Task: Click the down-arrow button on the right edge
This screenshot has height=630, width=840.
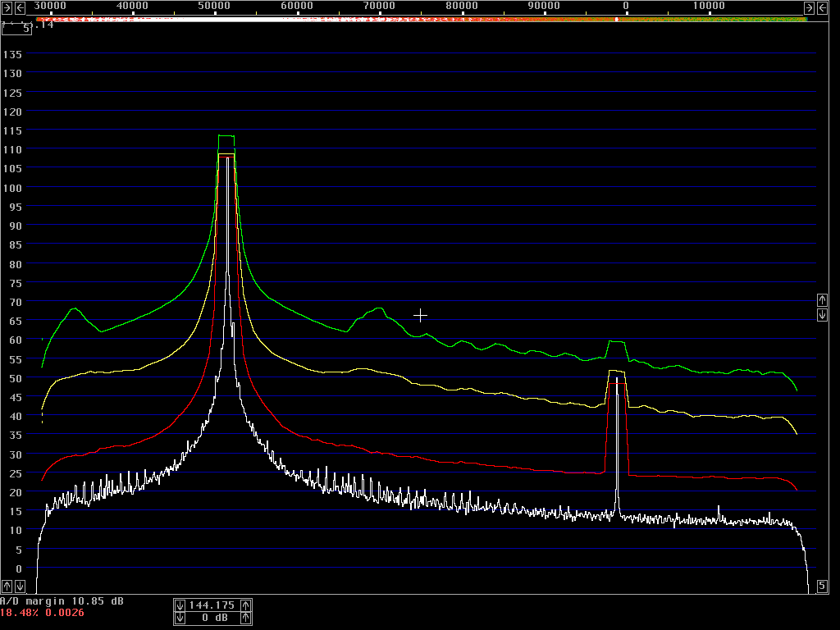Action: click(x=822, y=314)
